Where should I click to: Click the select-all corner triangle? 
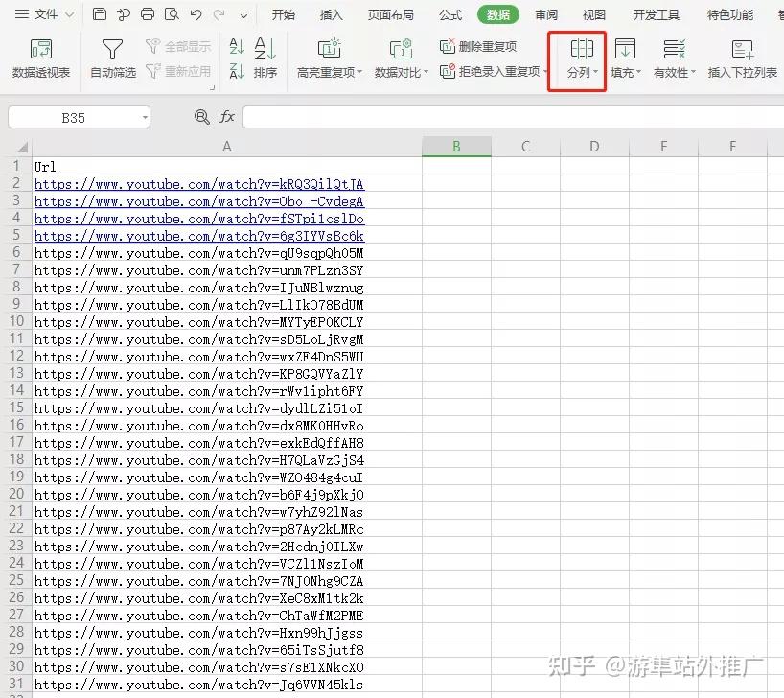point(22,147)
